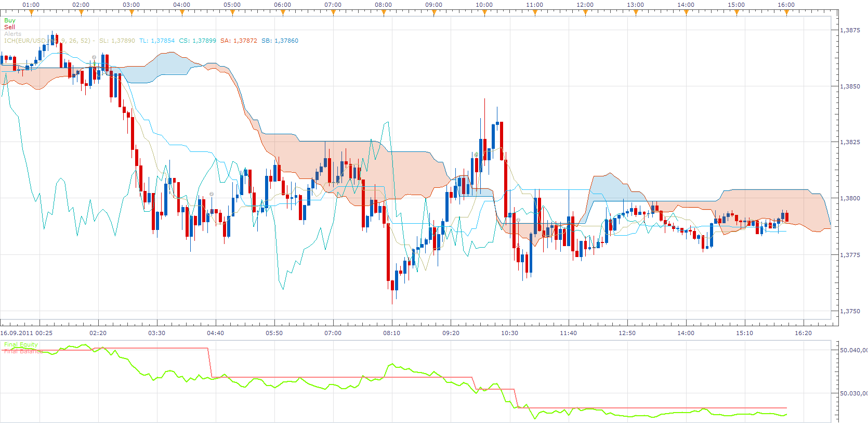Select the SB: 1,37860 legend value
The height and width of the screenshot is (423, 868).
pos(280,41)
